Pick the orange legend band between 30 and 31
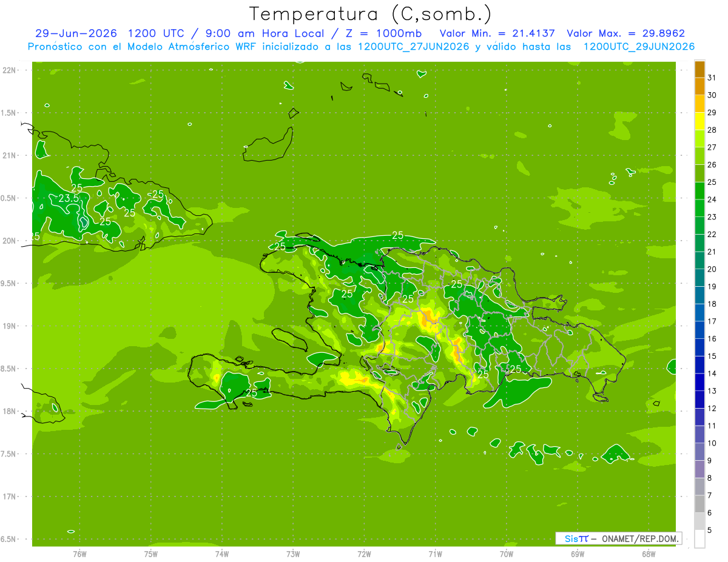 (699, 87)
